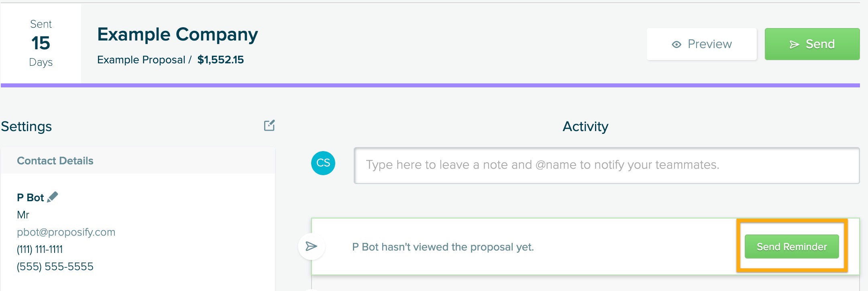
Task: Click the $1,552.15 proposal amount
Action: (x=220, y=60)
